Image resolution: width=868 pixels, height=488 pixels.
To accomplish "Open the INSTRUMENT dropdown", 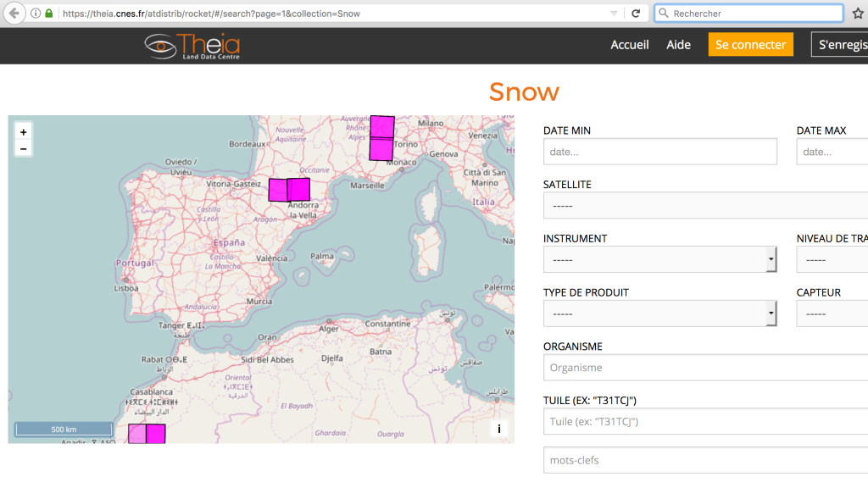I will click(659, 259).
